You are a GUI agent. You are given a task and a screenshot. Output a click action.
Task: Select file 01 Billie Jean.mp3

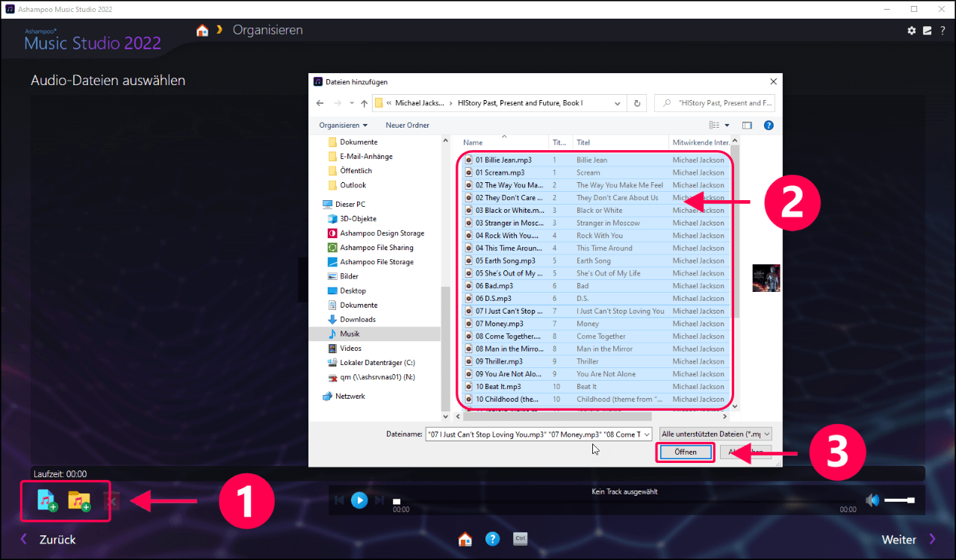(503, 160)
